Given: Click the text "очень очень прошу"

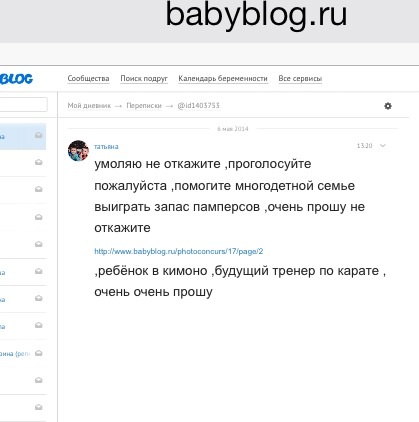Looking at the screenshot, I should click(153, 292).
